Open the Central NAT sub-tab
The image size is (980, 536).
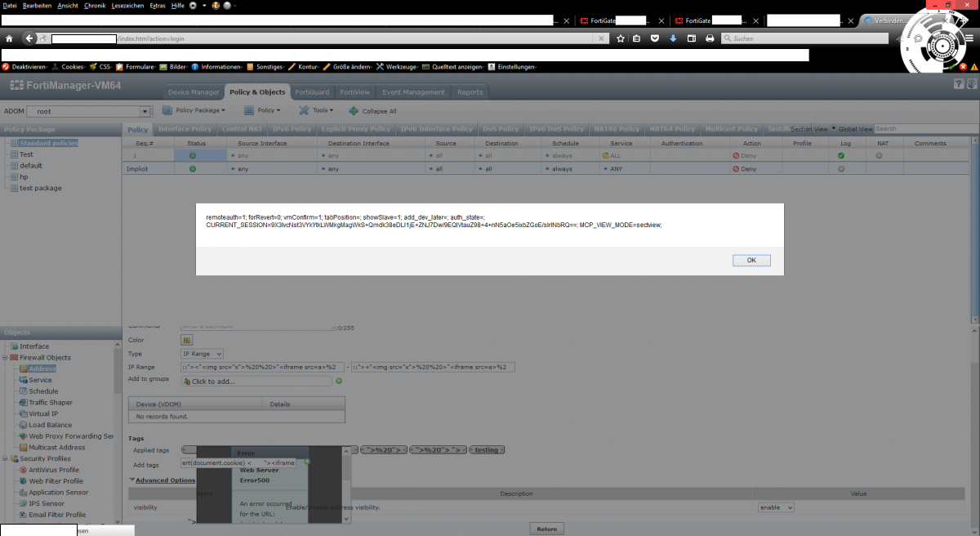pyautogui.click(x=243, y=129)
